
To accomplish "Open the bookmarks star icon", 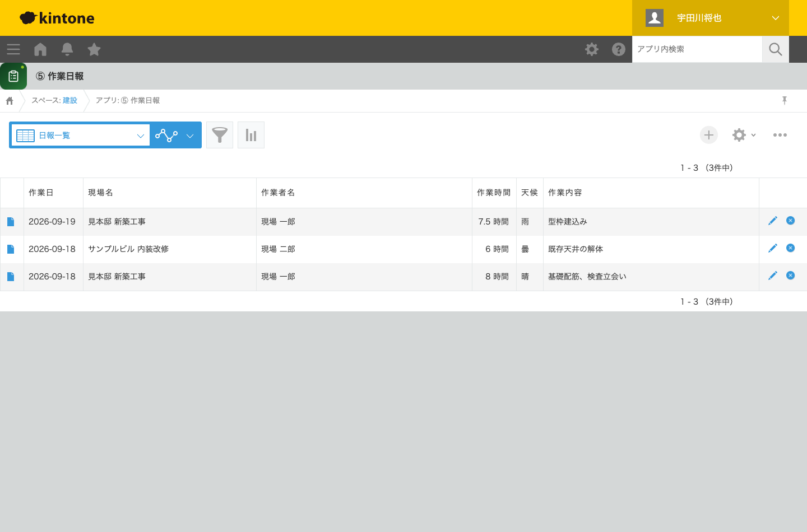I will click(x=94, y=49).
